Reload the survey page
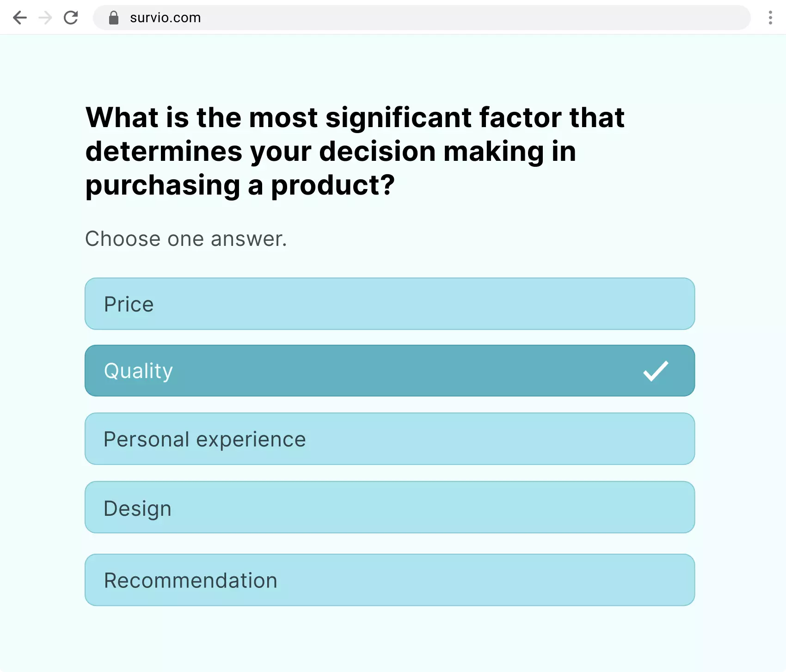 [71, 18]
